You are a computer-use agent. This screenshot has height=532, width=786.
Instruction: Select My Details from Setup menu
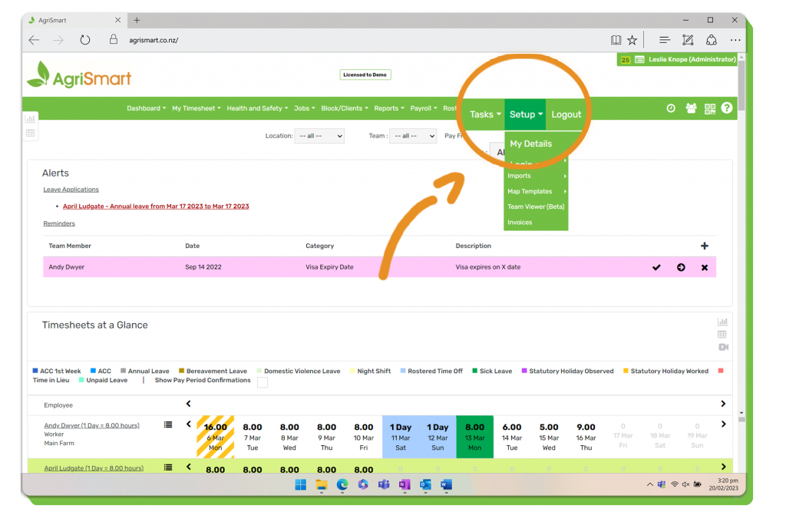pos(530,144)
